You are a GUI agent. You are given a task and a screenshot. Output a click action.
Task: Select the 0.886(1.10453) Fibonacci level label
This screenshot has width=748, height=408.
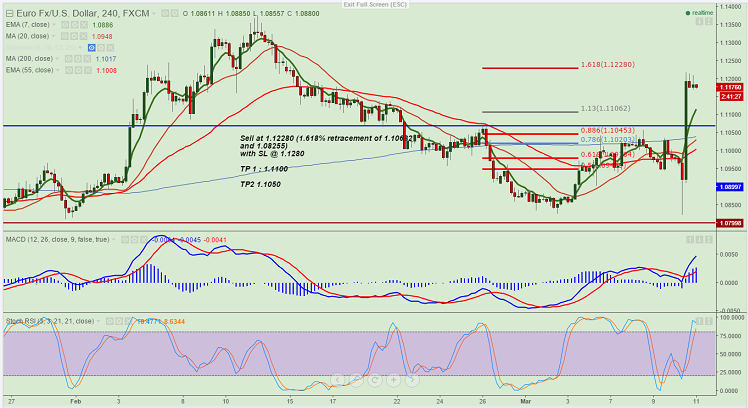coord(607,130)
